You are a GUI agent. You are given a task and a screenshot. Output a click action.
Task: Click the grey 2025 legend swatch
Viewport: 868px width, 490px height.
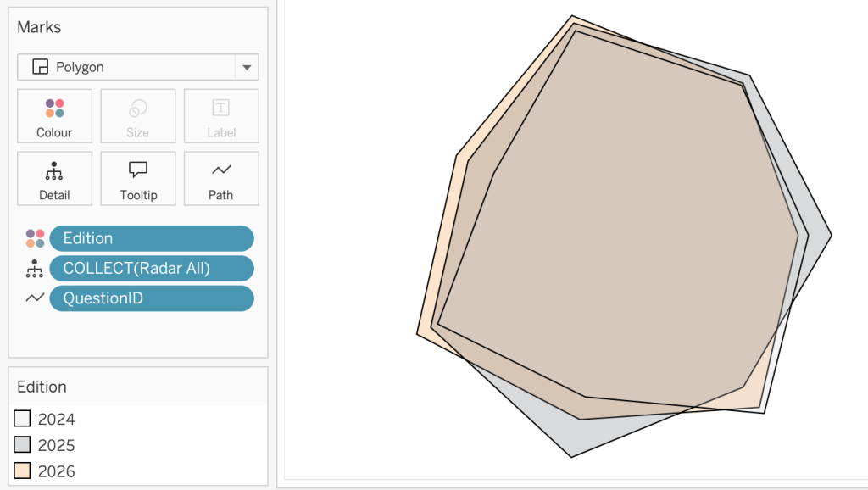[23, 445]
